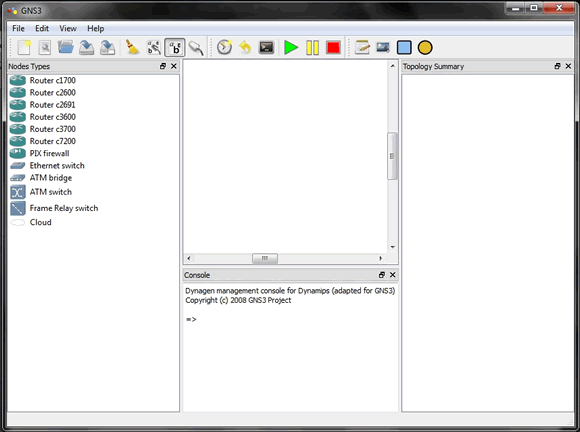Open the console terminal icon
The height and width of the screenshot is (432, 580).
pyautogui.click(x=266, y=47)
